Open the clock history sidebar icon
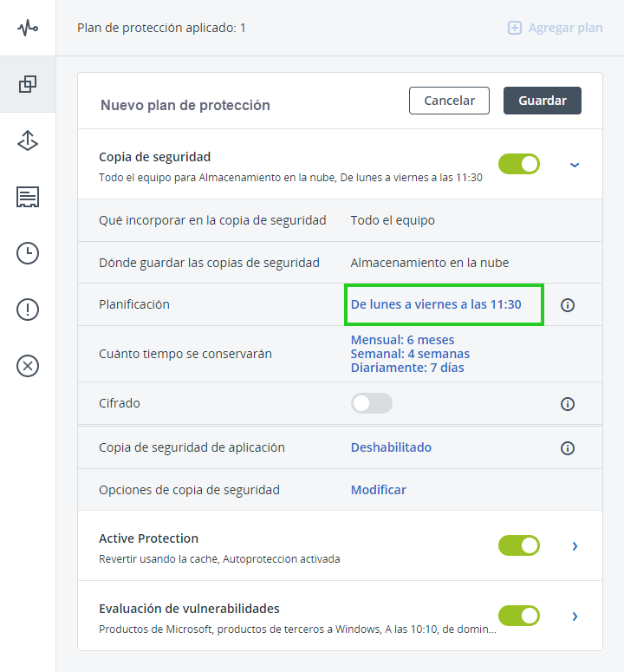 click(28, 253)
